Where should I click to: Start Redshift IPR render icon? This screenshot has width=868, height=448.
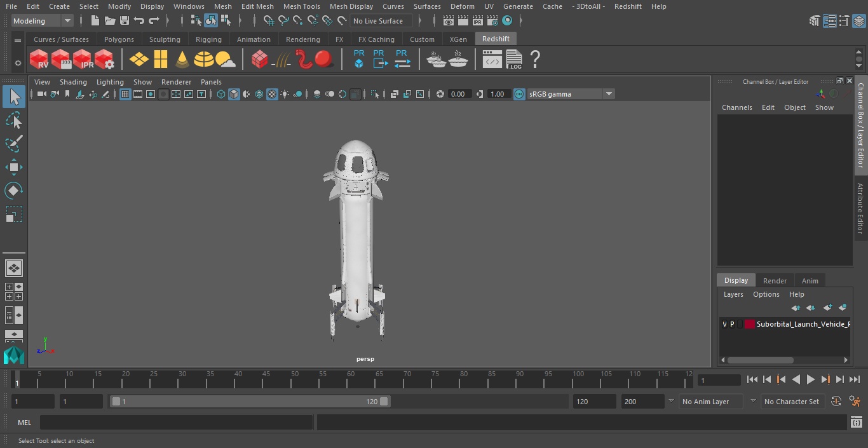83,59
